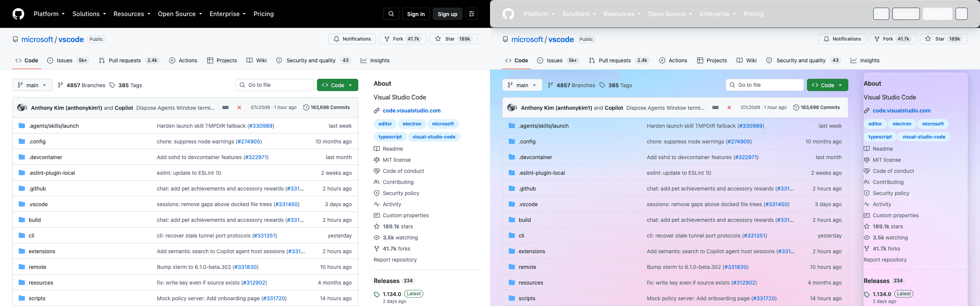Click Go to file field, left page

[275, 85]
